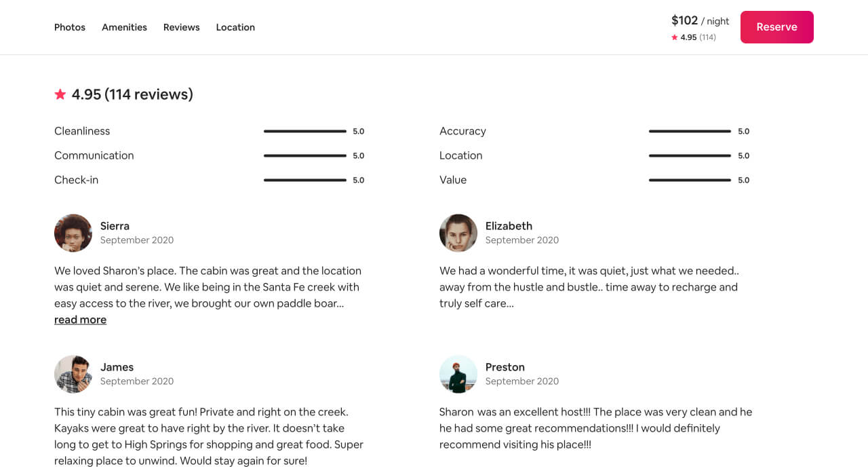Screen dimensions: 868x475
Task: Select reviewer name Elizabeth
Action: 509,226
